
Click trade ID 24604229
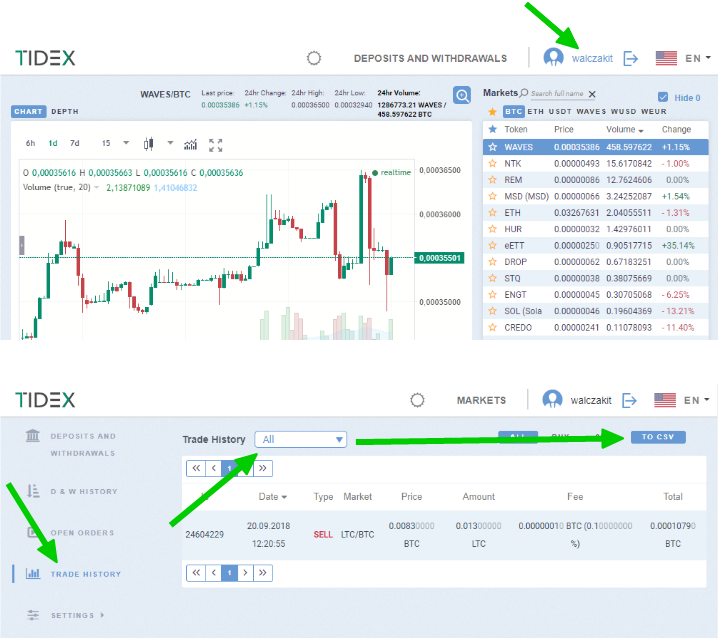point(204,534)
